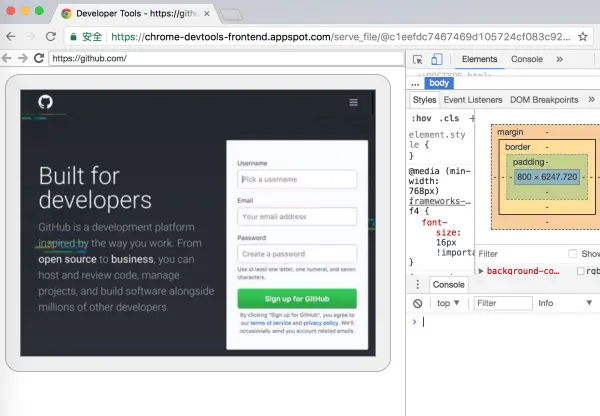Expand the background-color computed property
This screenshot has width=600, height=416.
(481, 271)
